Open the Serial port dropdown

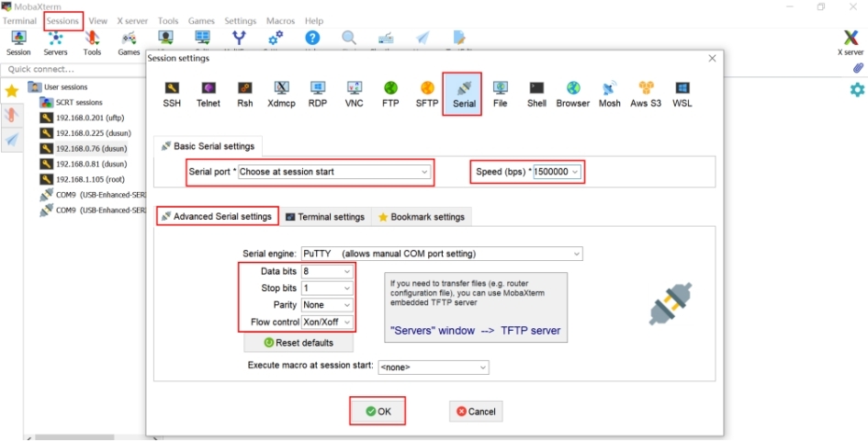(x=334, y=172)
